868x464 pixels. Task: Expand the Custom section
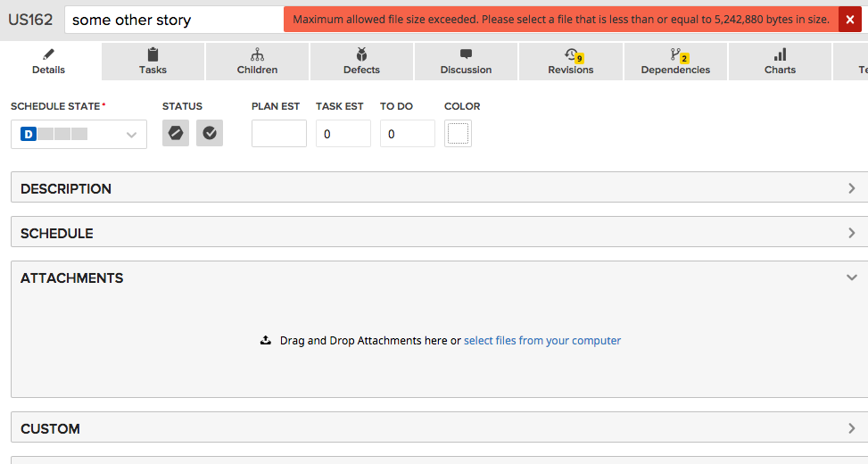coord(438,428)
